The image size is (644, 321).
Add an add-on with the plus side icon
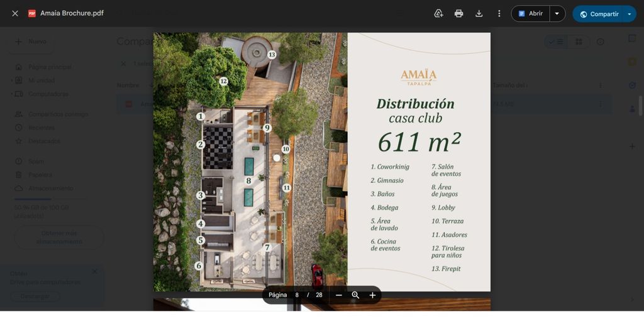pos(632,146)
